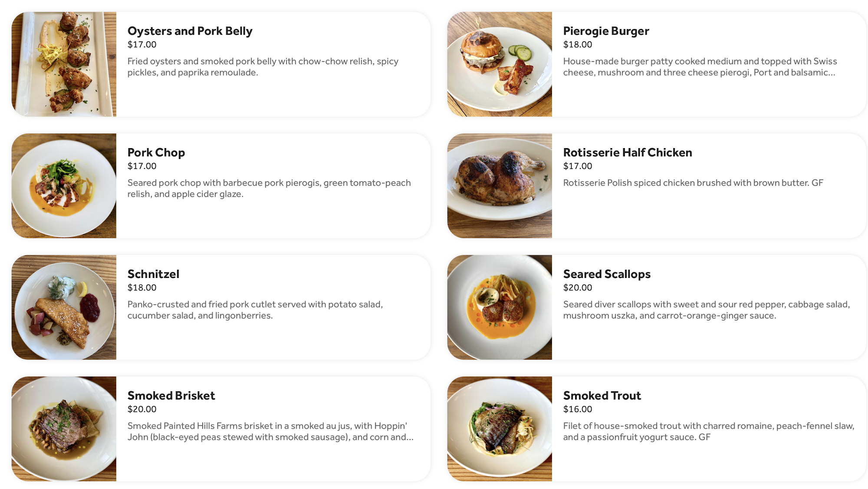Click the Pierogie Burger truncated description
The width and height of the screenshot is (868, 489).
pos(699,67)
